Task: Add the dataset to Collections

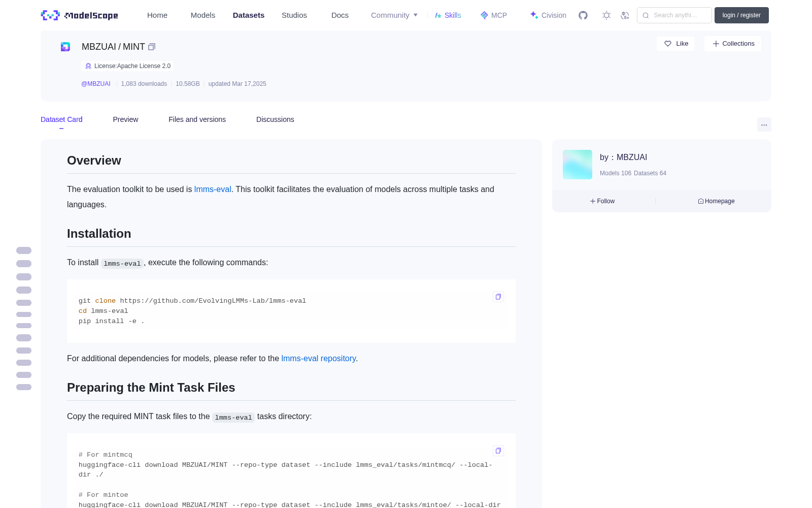Action: [733, 44]
